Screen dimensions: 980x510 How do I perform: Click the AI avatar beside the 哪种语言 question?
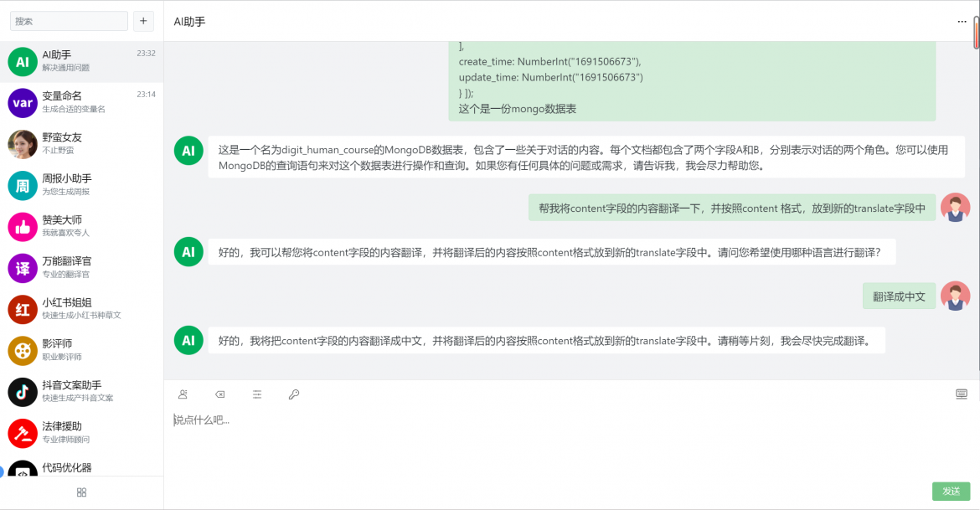[188, 252]
